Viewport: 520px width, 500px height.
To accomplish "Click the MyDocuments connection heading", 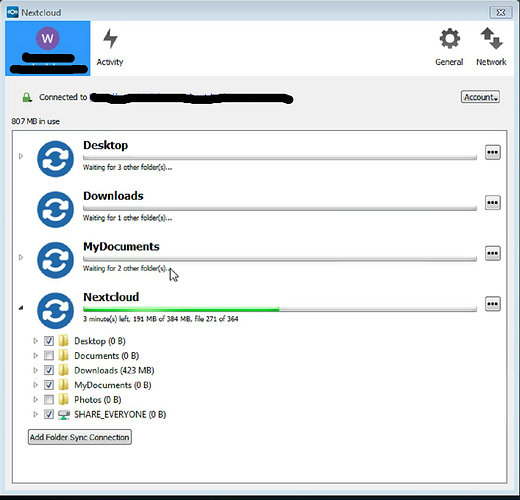I will tap(121, 247).
